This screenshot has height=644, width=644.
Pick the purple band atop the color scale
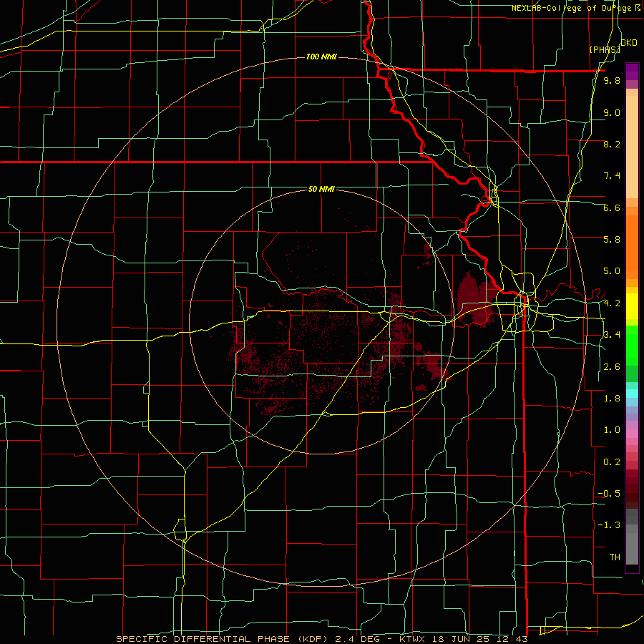pyautogui.click(x=632, y=72)
